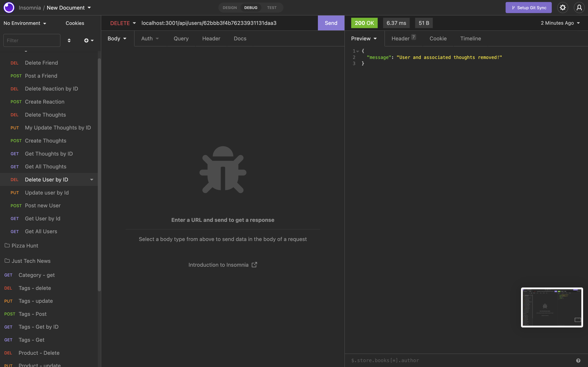Click the Setup Git Sync button
This screenshot has height=367, width=588.
coord(528,8)
